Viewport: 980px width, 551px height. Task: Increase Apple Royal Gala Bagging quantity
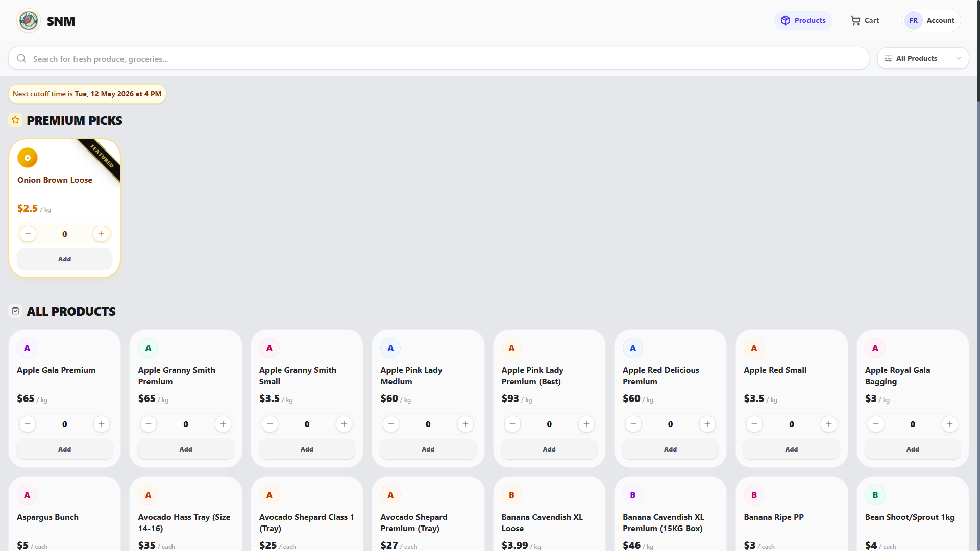pyautogui.click(x=950, y=424)
